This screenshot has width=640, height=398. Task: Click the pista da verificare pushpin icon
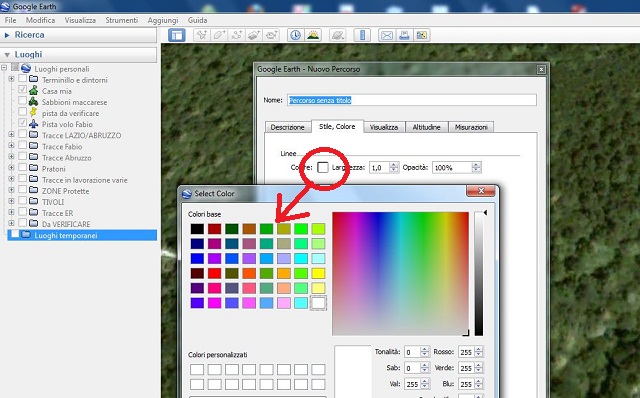click(x=33, y=113)
